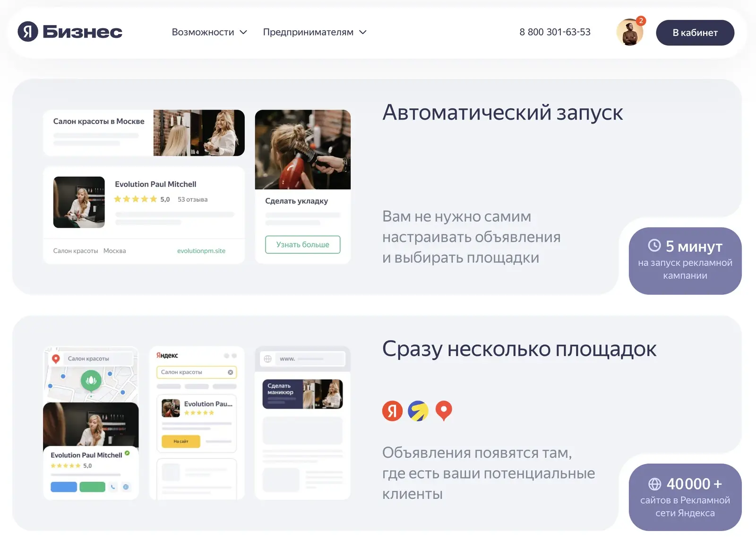
Task: Click the globe icon next to 40000 +
Action: pos(654,484)
